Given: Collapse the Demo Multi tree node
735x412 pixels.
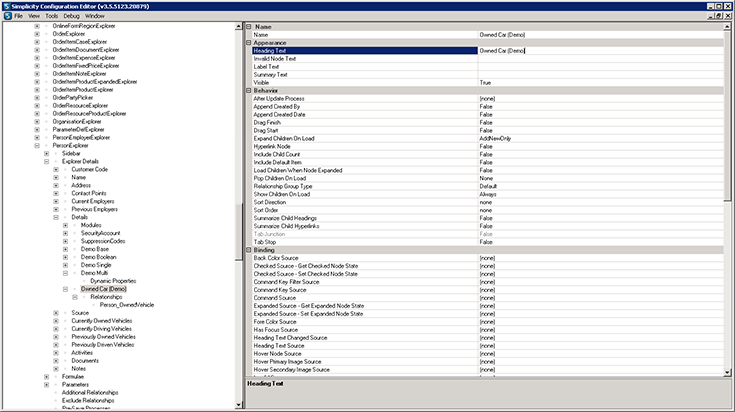Looking at the screenshot, I should tap(65, 273).
